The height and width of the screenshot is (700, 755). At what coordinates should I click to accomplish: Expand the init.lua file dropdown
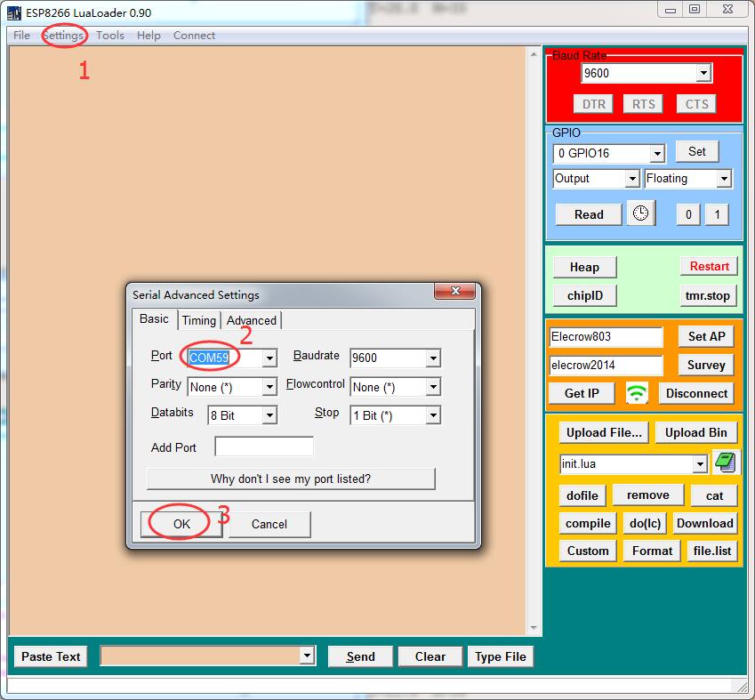(x=700, y=464)
